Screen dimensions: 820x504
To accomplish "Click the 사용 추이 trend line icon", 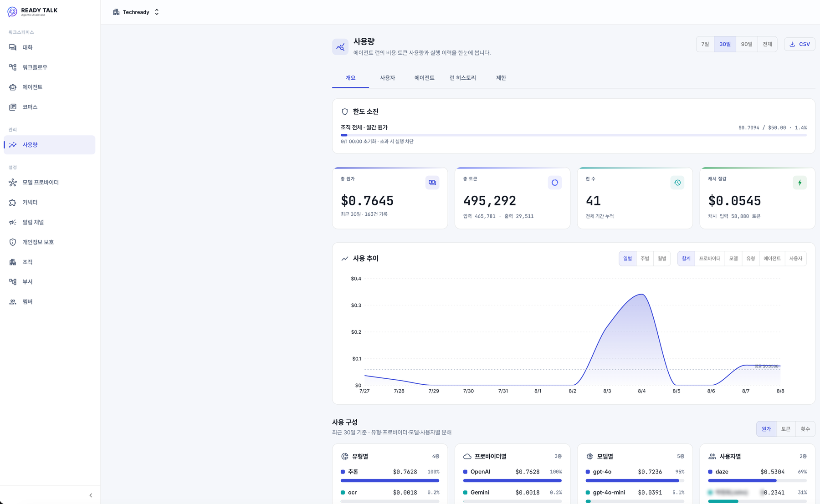I will pyautogui.click(x=345, y=259).
